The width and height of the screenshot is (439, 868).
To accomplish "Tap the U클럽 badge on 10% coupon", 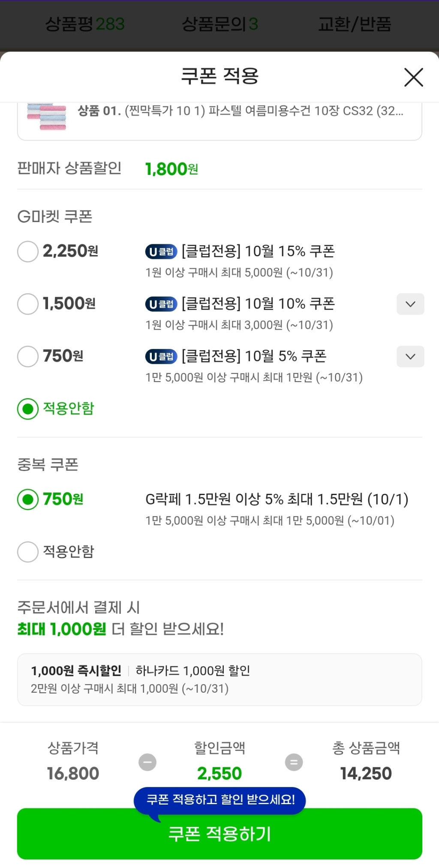I will coord(161,304).
